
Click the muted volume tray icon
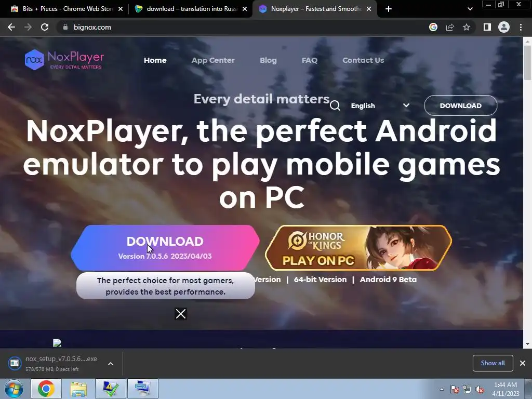pyautogui.click(x=480, y=389)
